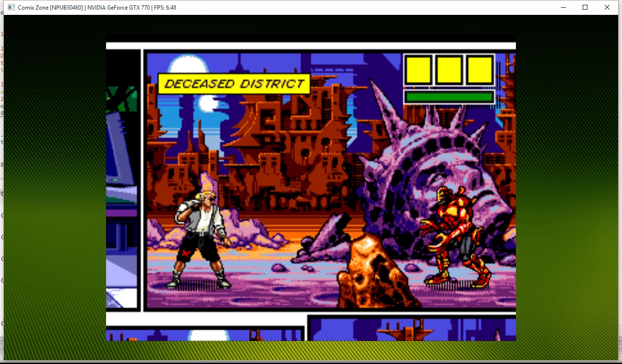Close the Comix Zone emulator window
Screen dimensions: 622x364
pos(607,7)
